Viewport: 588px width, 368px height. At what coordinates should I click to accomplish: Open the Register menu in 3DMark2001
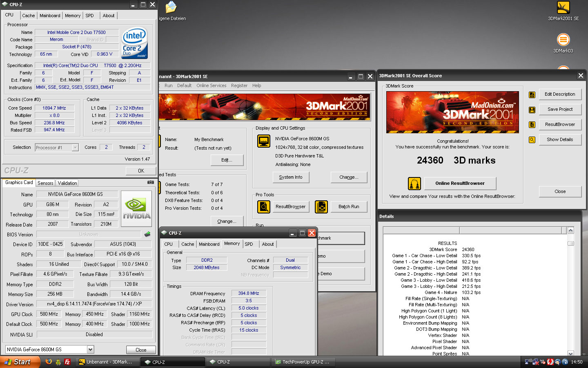[239, 85]
